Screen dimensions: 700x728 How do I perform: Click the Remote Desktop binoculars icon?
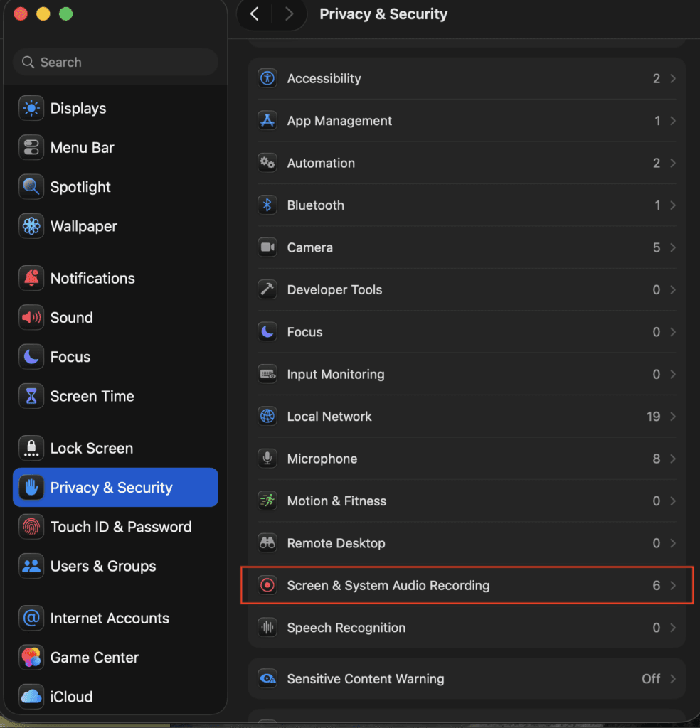(267, 543)
